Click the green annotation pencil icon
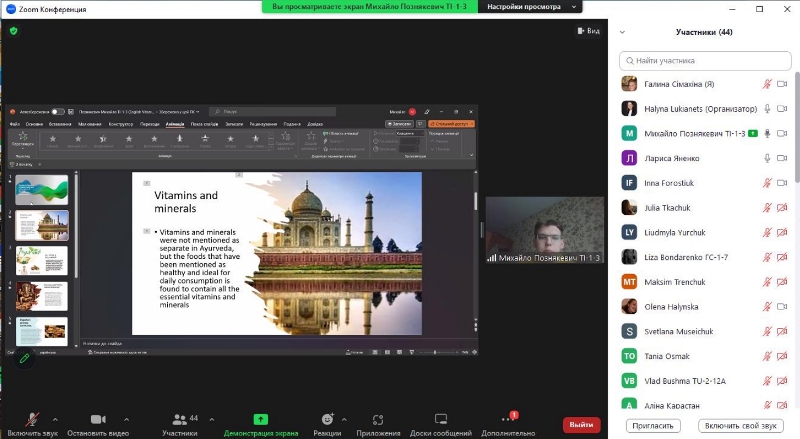800x439 pixels. point(24,357)
